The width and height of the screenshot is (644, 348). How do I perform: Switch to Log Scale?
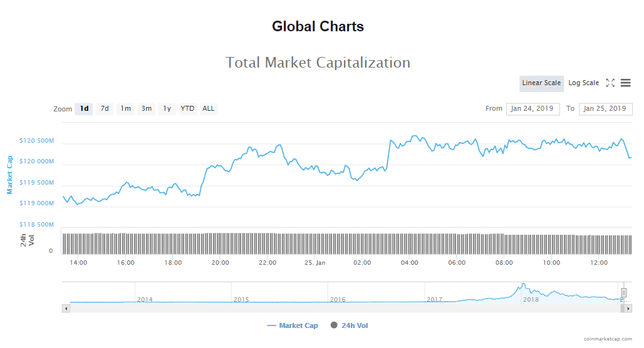coord(583,83)
